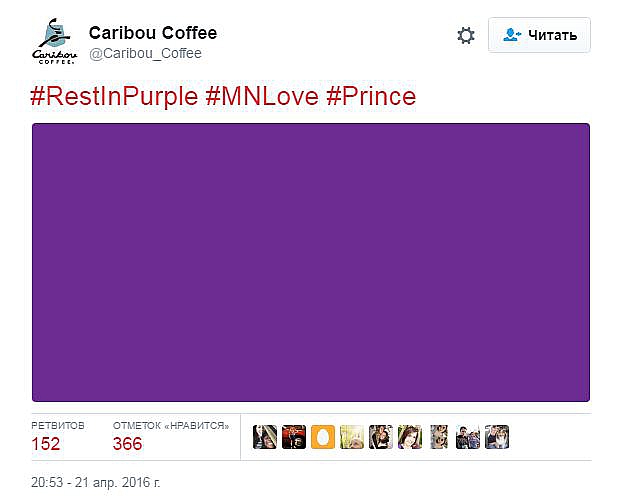Click the first liker avatar on the left

264,437
